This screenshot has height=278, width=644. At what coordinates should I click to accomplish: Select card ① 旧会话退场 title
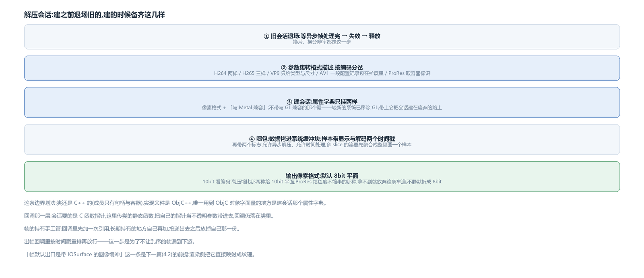[x=322, y=36]
